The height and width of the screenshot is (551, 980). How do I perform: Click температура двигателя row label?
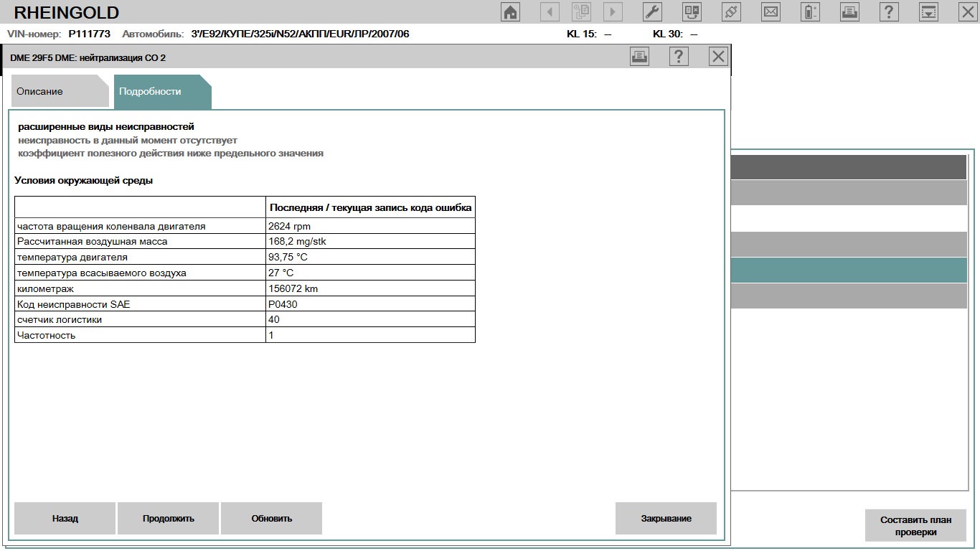72,258
